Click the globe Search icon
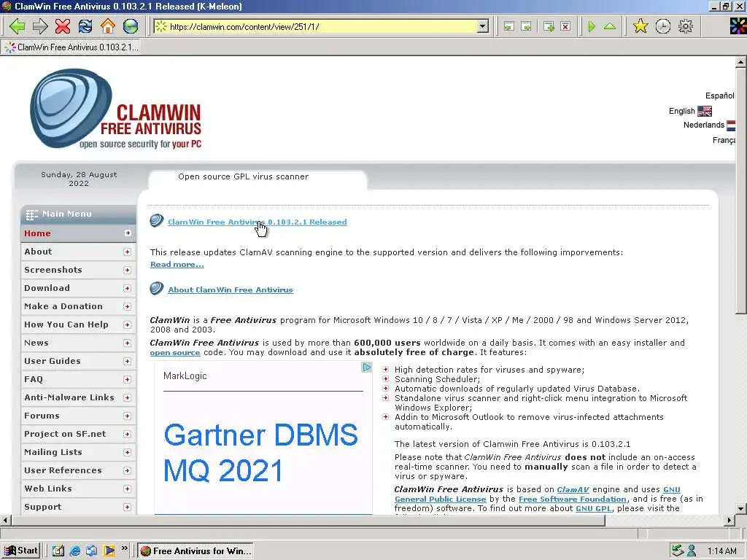The height and width of the screenshot is (560, 747). [130, 26]
